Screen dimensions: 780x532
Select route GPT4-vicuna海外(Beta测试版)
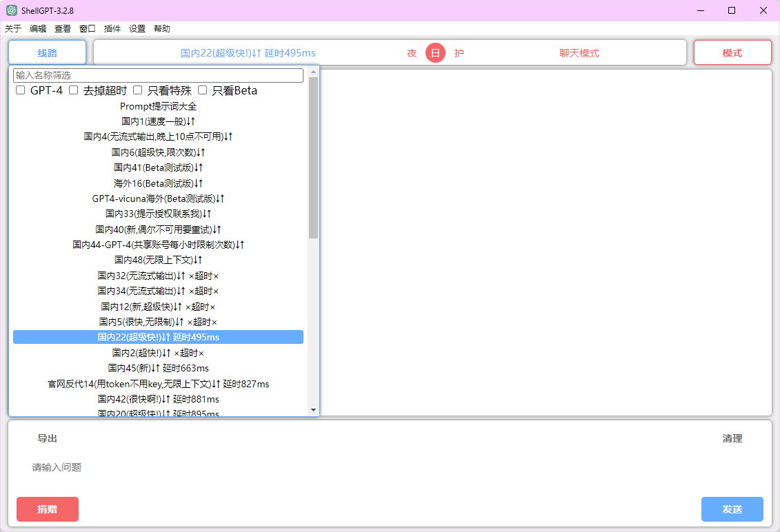point(158,199)
